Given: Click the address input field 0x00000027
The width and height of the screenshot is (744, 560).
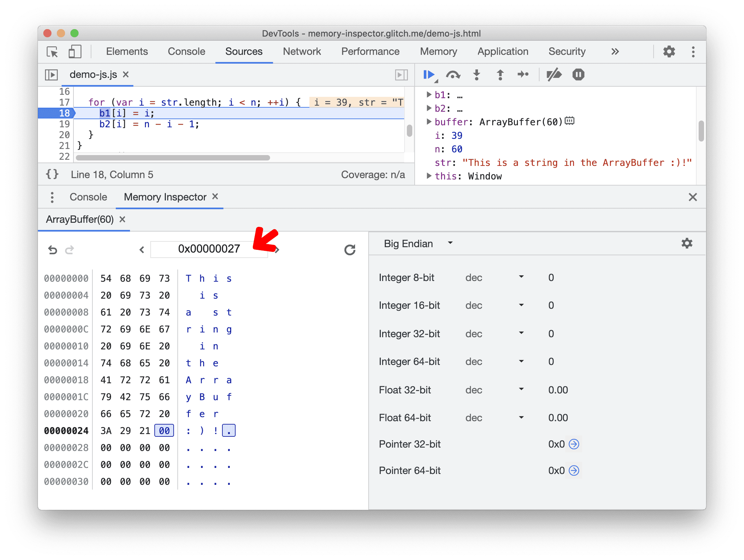Looking at the screenshot, I should tap(209, 248).
